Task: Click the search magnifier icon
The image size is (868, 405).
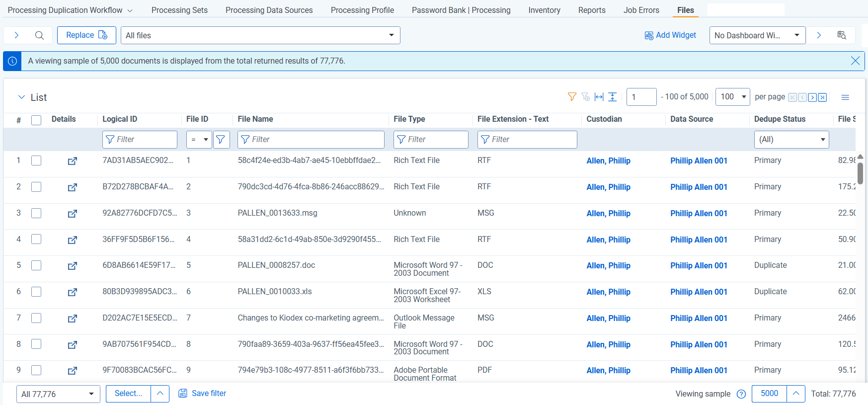Action: coord(39,35)
